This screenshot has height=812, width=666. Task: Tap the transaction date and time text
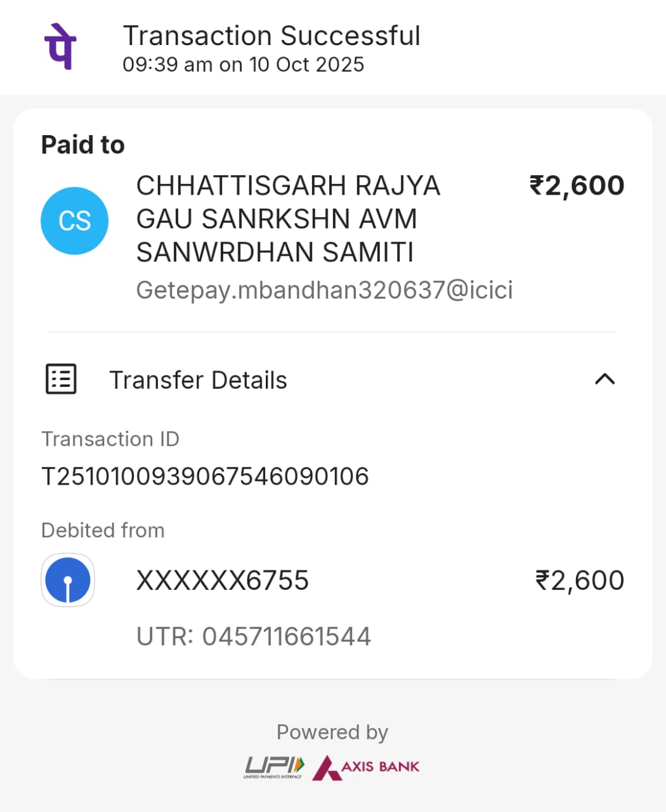pos(243,65)
